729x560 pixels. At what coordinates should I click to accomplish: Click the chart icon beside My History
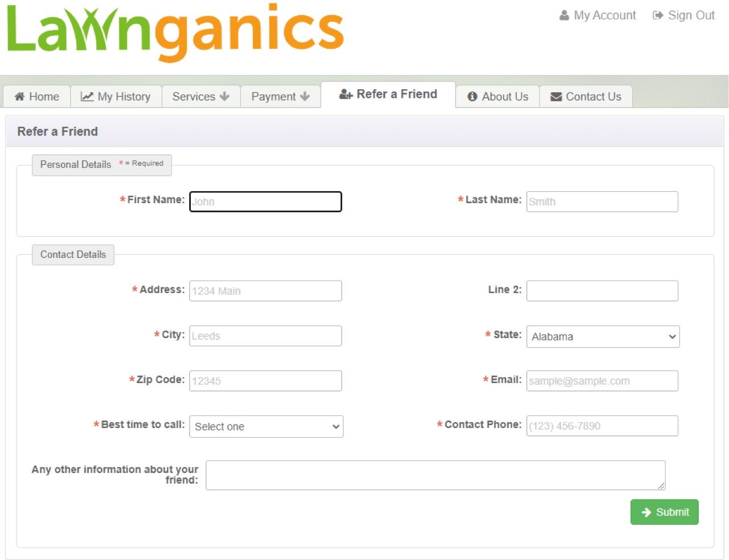click(x=87, y=97)
